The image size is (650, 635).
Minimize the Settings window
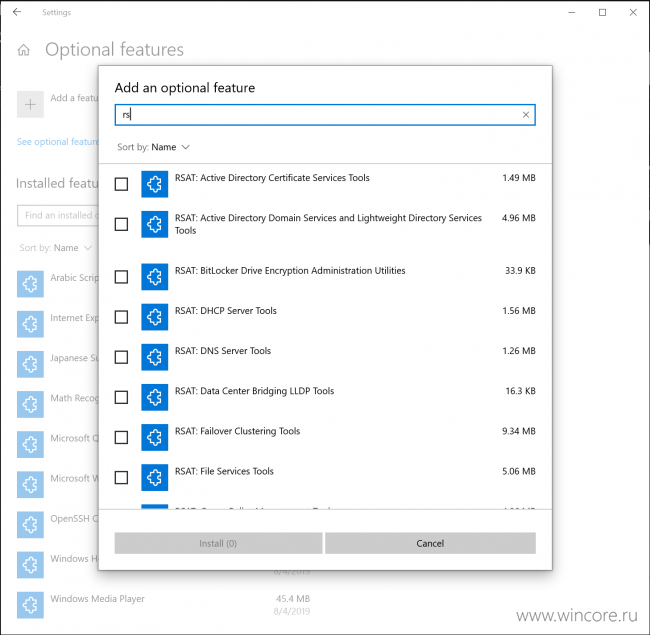tap(572, 12)
